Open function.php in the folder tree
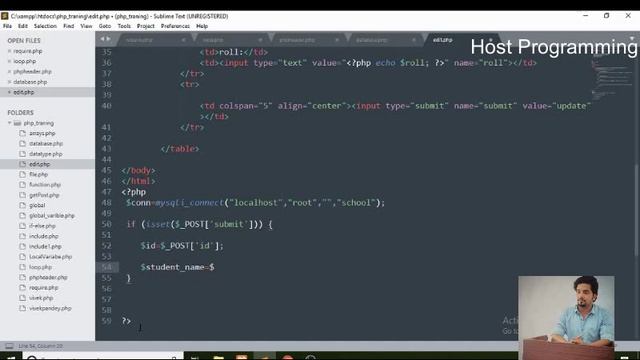 coord(45,185)
